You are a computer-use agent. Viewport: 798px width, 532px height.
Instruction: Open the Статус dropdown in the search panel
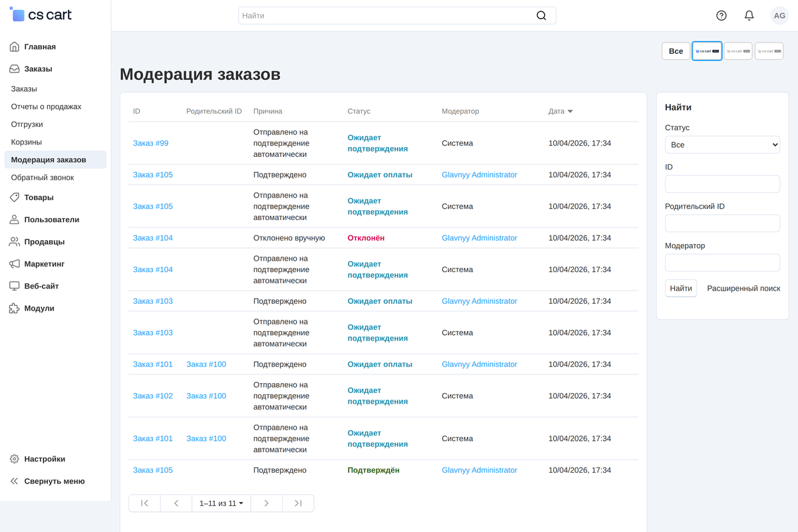pyautogui.click(x=722, y=144)
